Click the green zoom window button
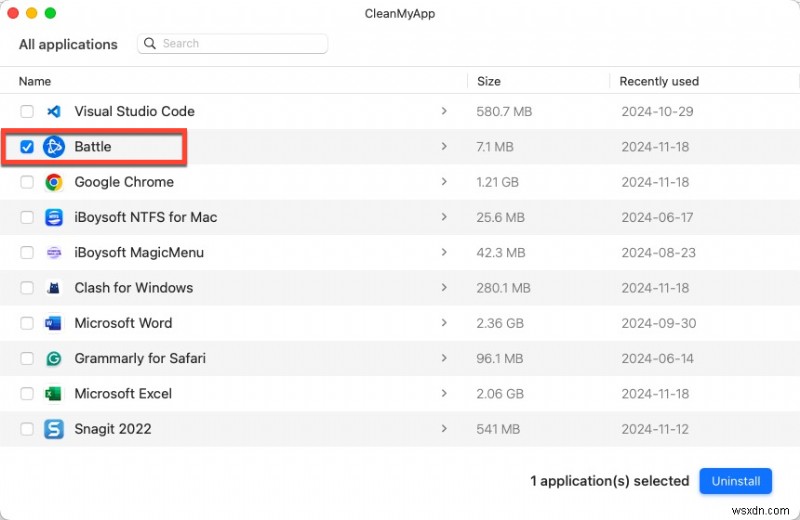The image size is (800, 520). pyautogui.click(x=50, y=13)
